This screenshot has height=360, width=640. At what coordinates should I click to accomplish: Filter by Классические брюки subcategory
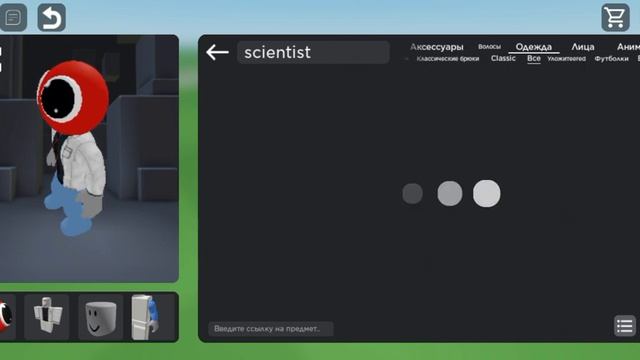448,59
